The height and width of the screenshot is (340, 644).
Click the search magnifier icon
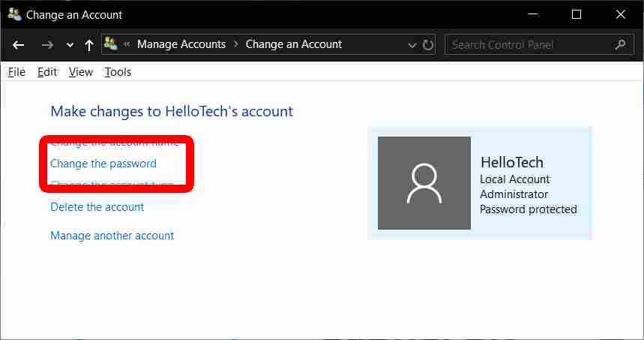pyautogui.click(x=620, y=45)
